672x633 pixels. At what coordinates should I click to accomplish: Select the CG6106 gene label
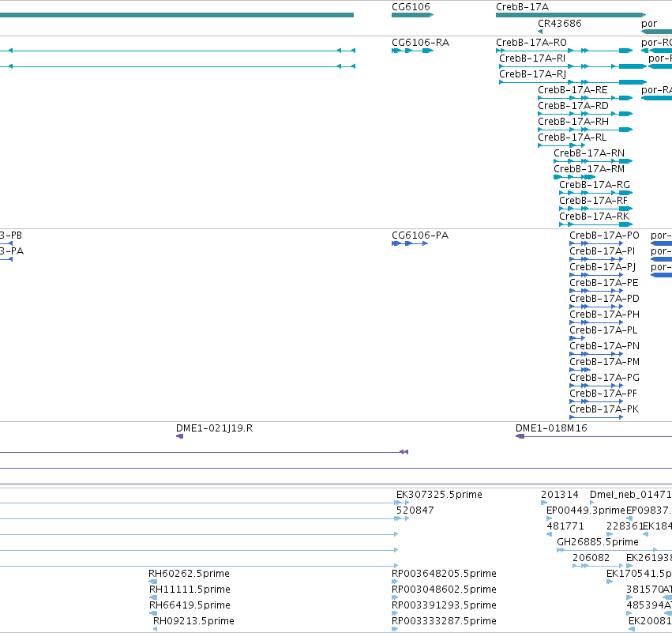(x=411, y=7)
